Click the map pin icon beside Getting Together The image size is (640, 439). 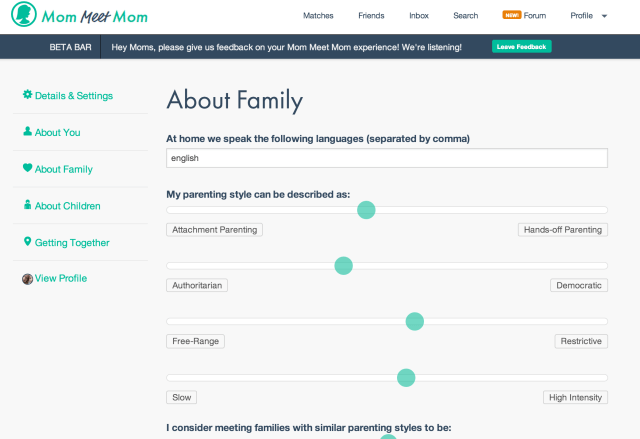(28, 242)
